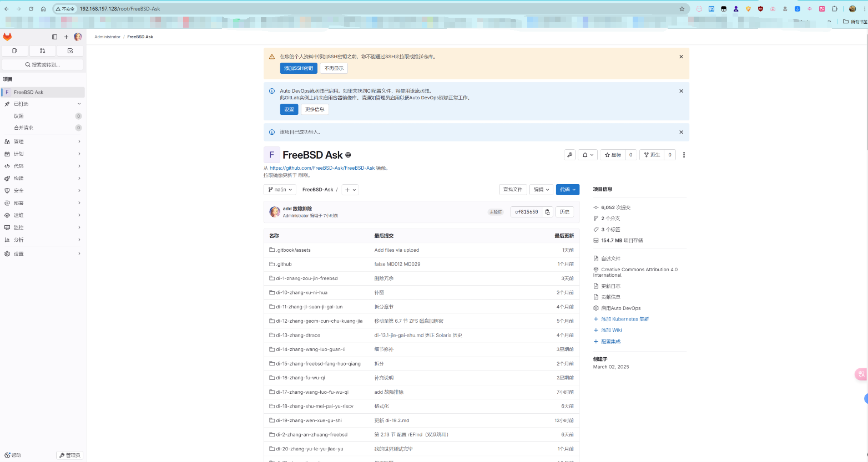Open browser extensions puzzle icon
This screenshot has height=462, width=868.
pyautogui.click(x=835, y=9)
